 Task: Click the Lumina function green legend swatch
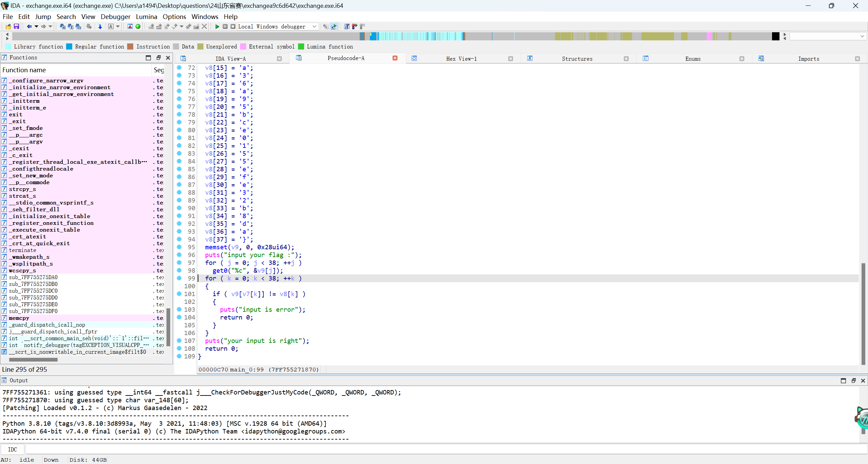tap(301, 46)
